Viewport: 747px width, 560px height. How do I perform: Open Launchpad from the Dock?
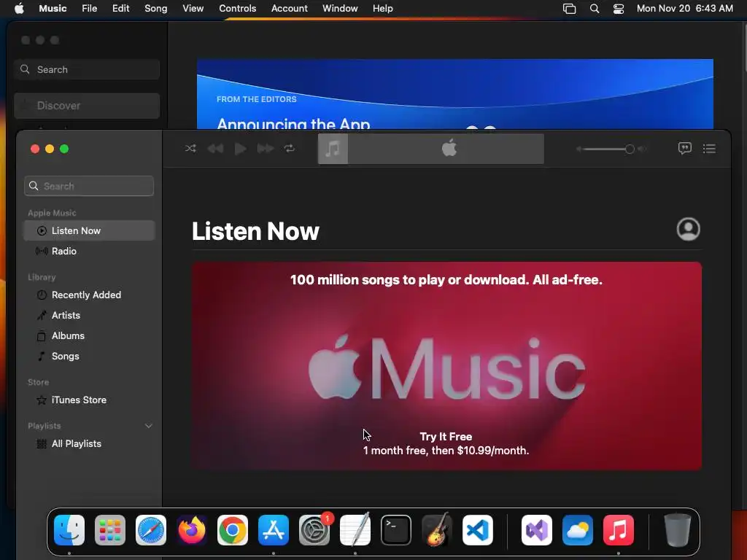point(110,530)
